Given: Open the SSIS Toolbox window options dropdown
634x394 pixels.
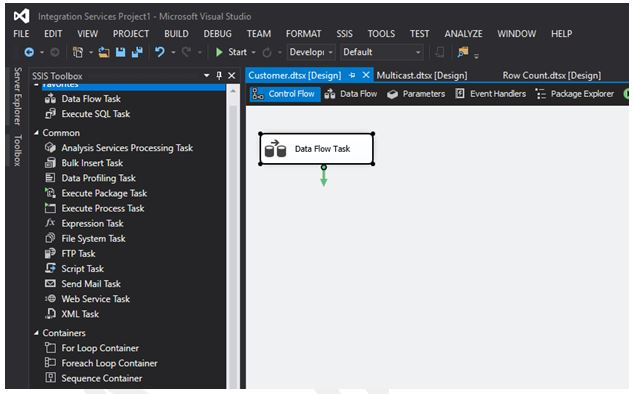Looking at the screenshot, I should 207,75.
